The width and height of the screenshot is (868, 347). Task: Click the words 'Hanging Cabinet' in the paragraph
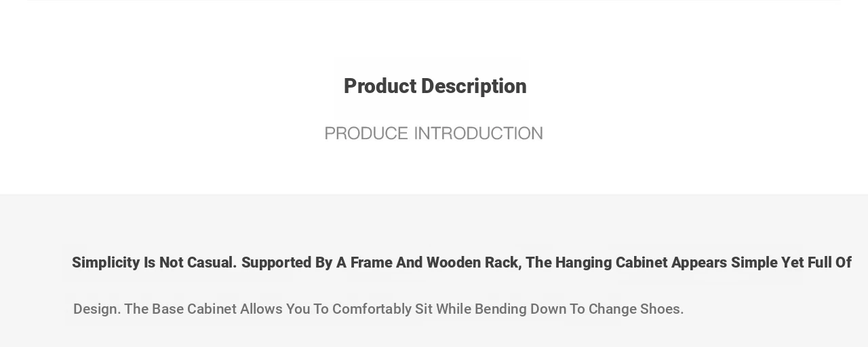pyautogui.click(x=612, y=263)
